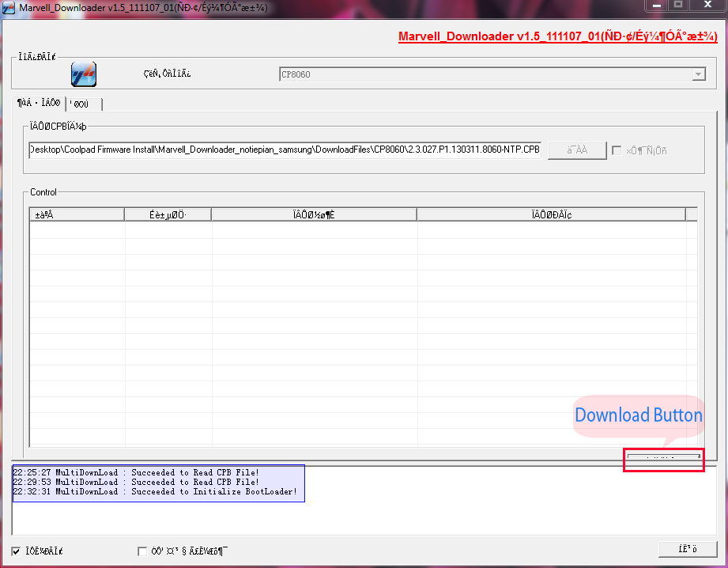The image size is (728, 568).
Task: Click the fourth column header in Control table
Action: [x=551, y=214]
